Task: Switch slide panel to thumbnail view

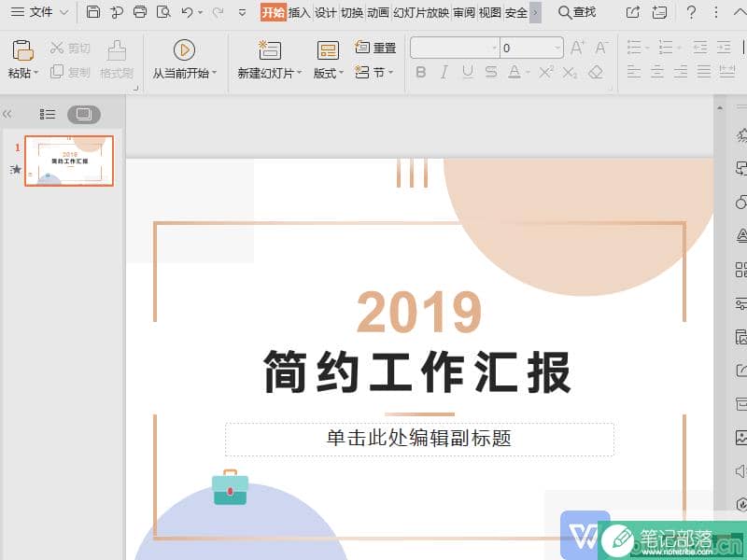Action: pyautogui.click(x=84, y=114)
